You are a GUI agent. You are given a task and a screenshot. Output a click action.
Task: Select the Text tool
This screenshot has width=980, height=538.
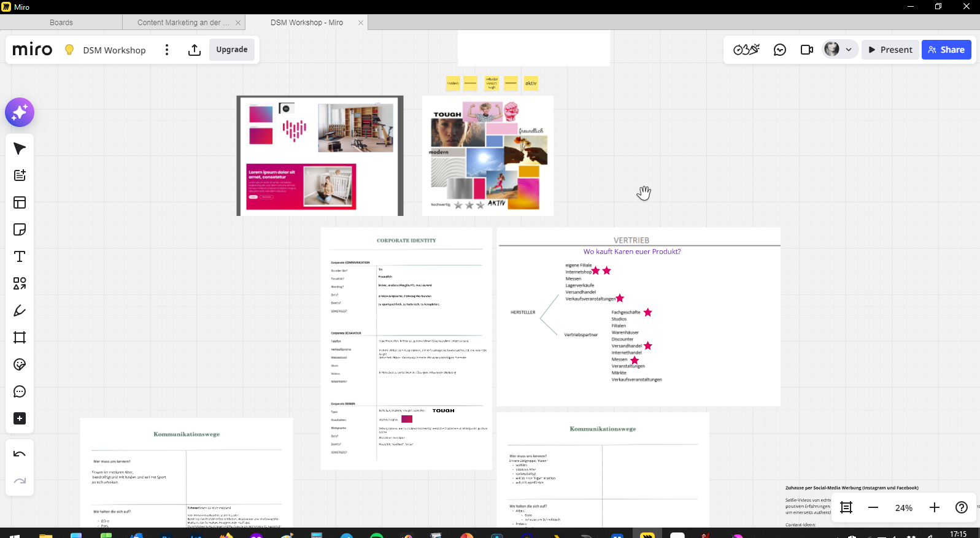point(20,256)
